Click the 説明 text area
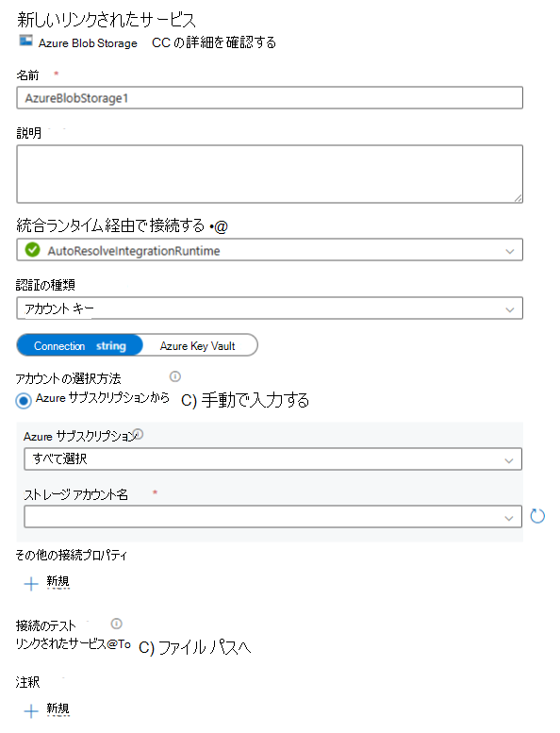Viewport: 560px width, 733px height. [270, 174]
